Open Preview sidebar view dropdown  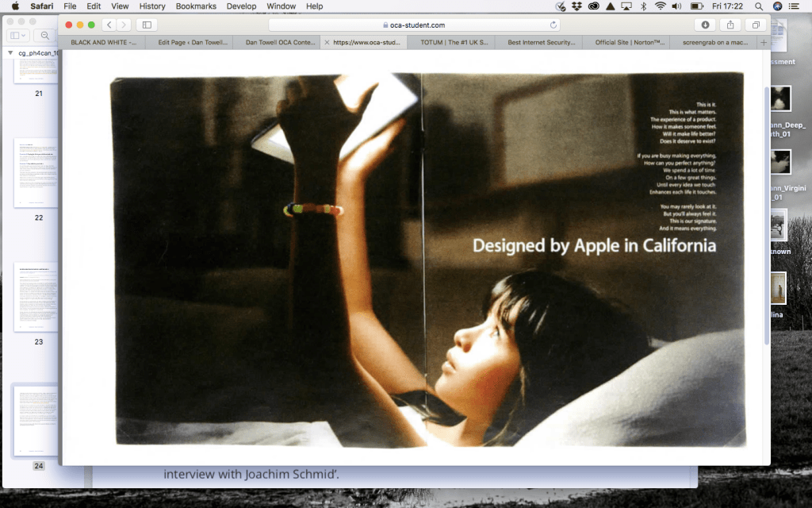coord(18,36)
